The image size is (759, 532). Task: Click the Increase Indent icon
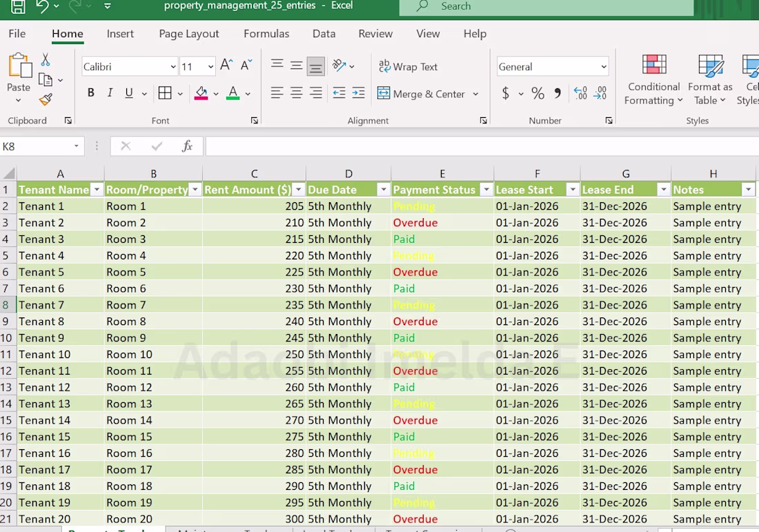coord(358,92)
